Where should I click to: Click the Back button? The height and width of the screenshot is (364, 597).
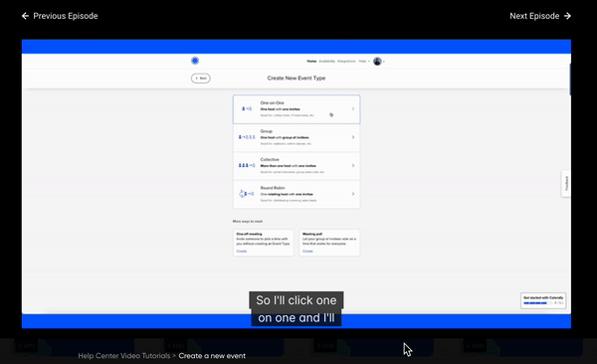[x=201, y=78]
